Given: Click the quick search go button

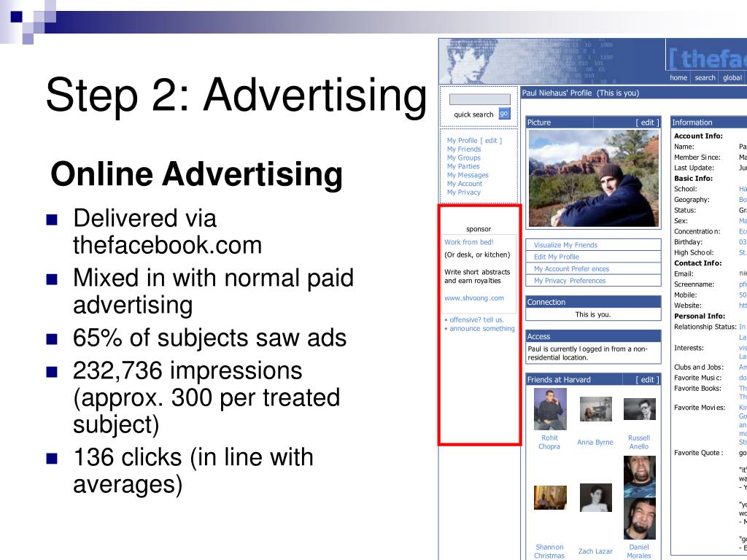Looking at the screenshot, I should coord(504,113).
